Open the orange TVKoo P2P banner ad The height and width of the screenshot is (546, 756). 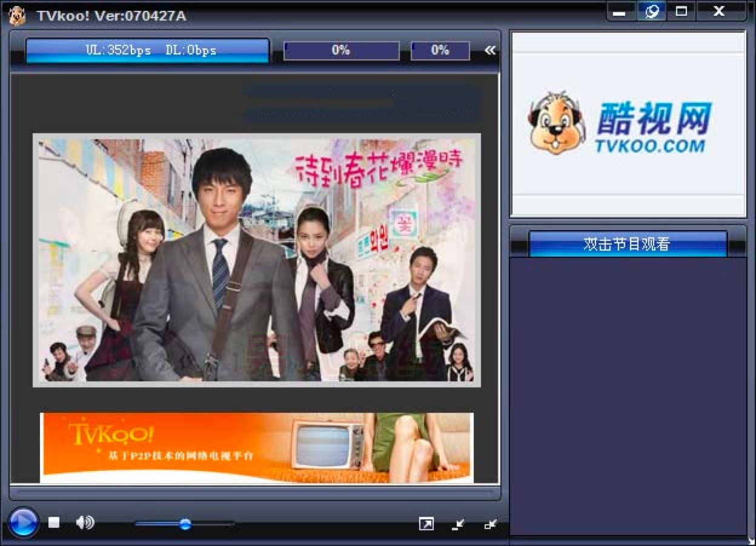256,448
